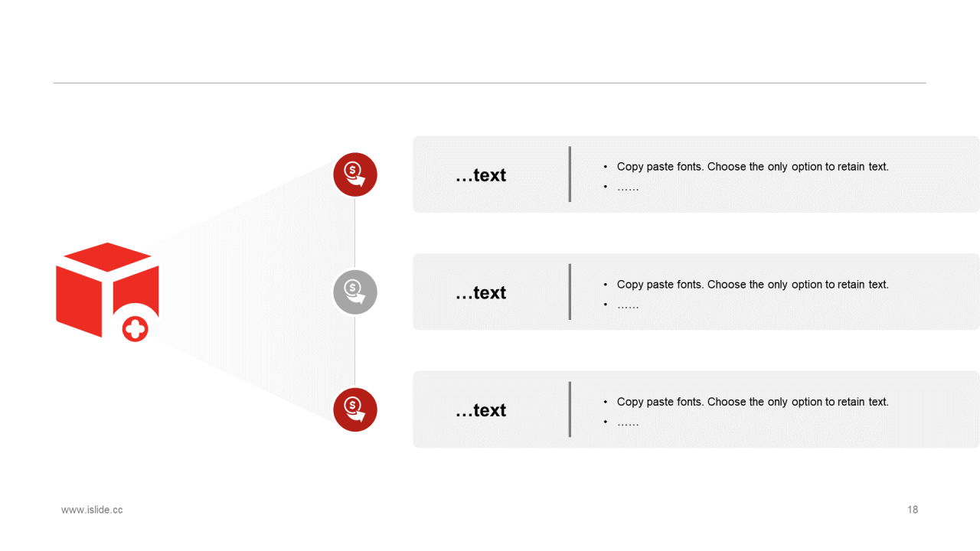Select the middle "…text" heading

pos(481,293)
